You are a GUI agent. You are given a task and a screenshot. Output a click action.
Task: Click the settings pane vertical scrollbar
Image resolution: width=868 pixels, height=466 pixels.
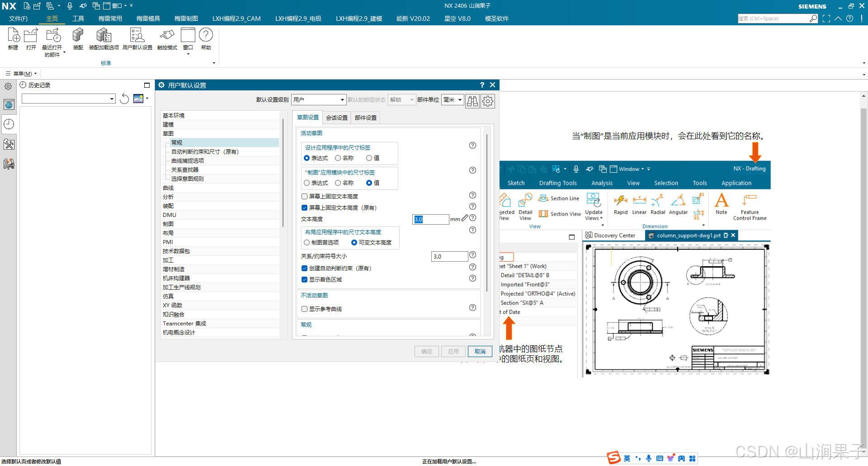click(x=487, y=212)
